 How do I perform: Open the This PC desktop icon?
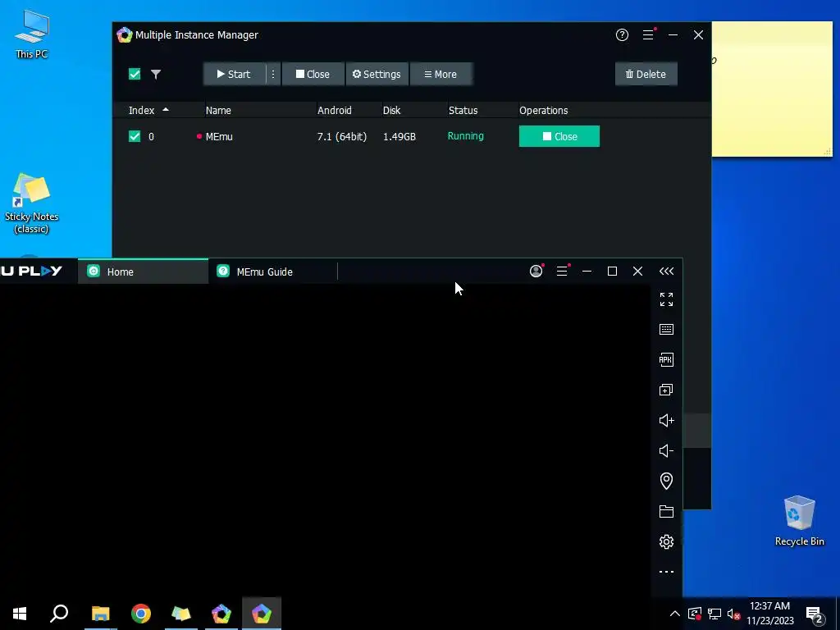[x=32, y=34]
